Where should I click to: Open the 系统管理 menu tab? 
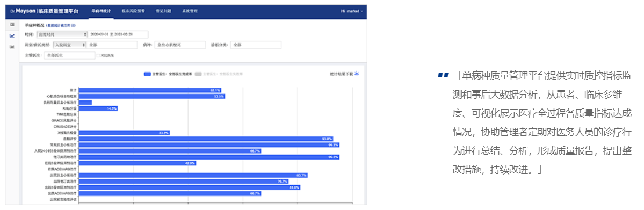(190, 11)
